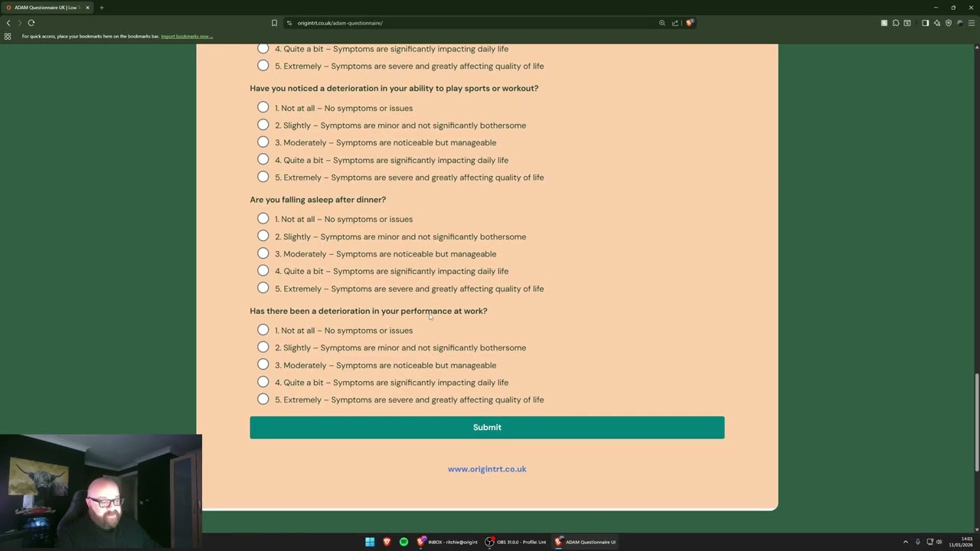Select 'Moderately' for falling asleep after dinner
Viewport: 980px width, 551px height.
[263, 253]
